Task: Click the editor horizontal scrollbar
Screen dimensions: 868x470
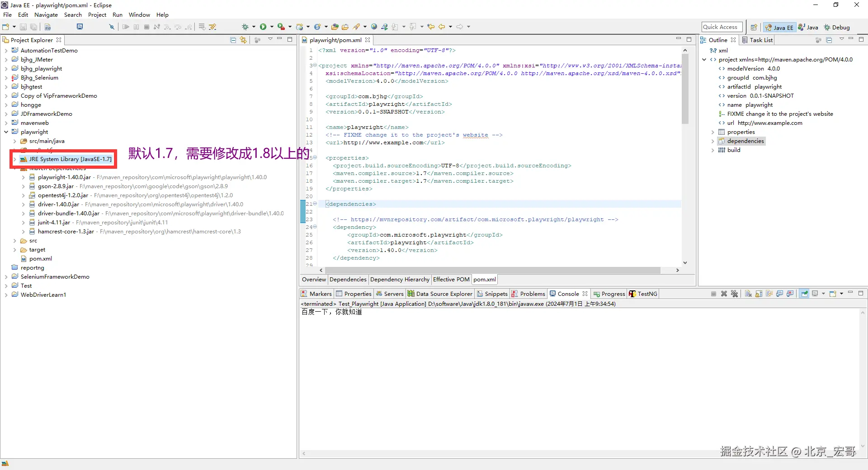Action: point(492,270)
